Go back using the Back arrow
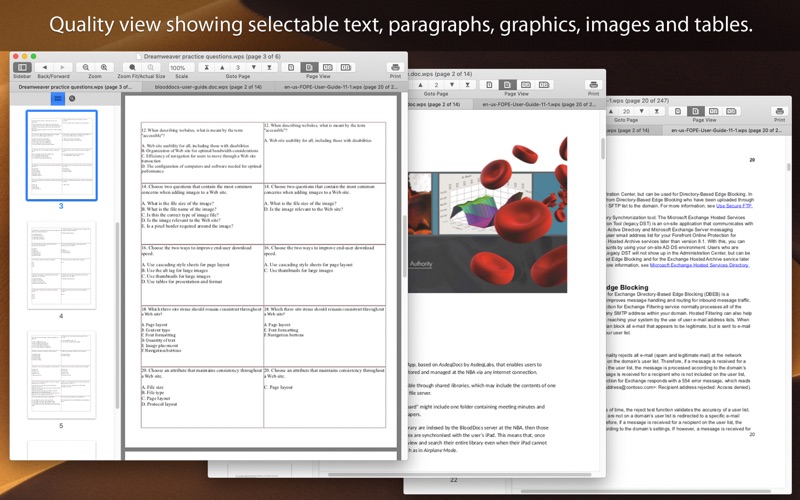This screenshot has width=800, height=500. click(45, 67)
